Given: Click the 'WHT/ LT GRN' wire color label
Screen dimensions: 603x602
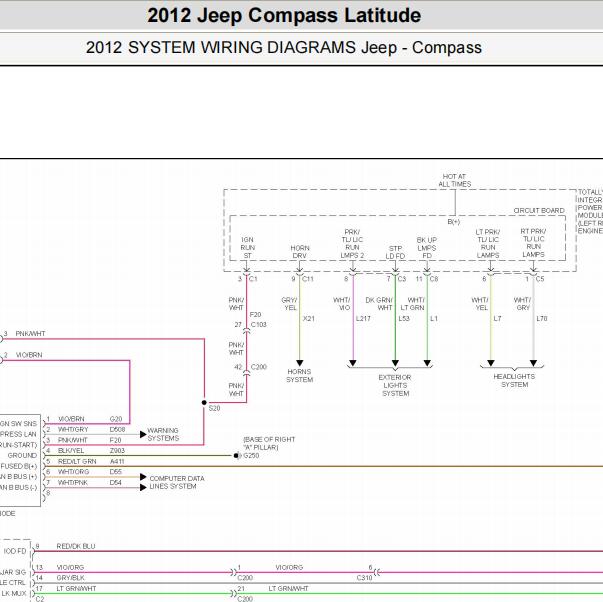Looking at the screenshot, I should click(x=412, y=304).
